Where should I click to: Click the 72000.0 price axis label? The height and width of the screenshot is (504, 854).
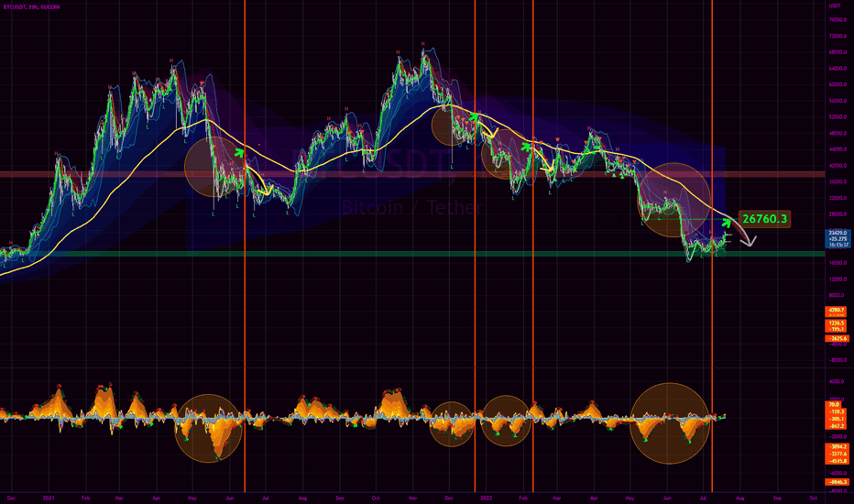click(x=838, y=36)
